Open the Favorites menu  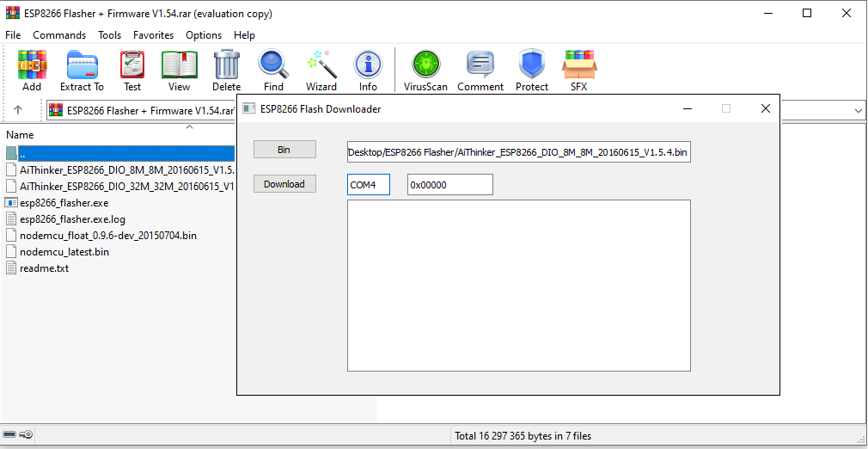pos(153,35)
